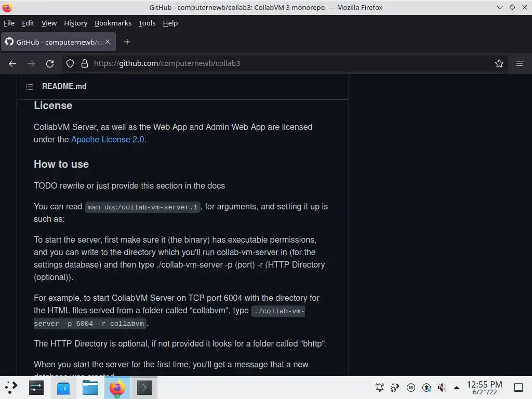Open the History menu
This screenshot has width=532, height=399.
point(76,23)
